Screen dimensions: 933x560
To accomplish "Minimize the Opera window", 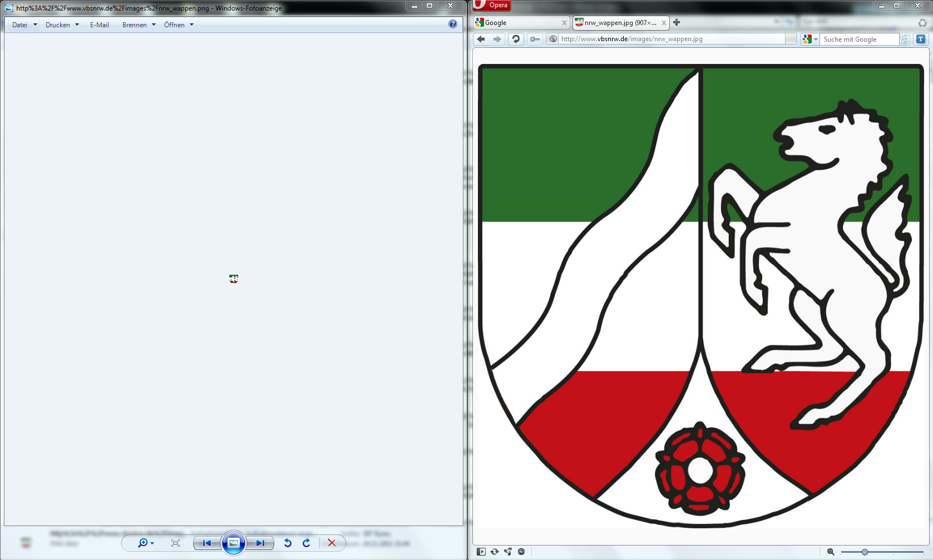I will pos(882,6).
